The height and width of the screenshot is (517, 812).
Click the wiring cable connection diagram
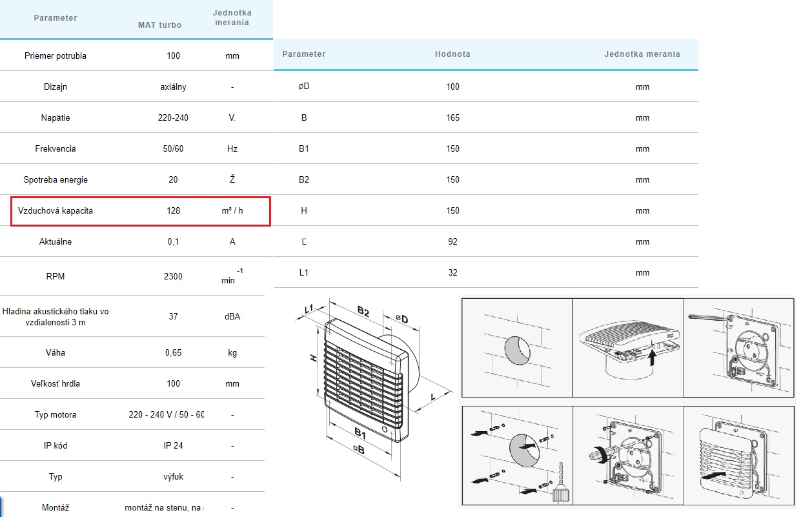(x=738, y=349)
